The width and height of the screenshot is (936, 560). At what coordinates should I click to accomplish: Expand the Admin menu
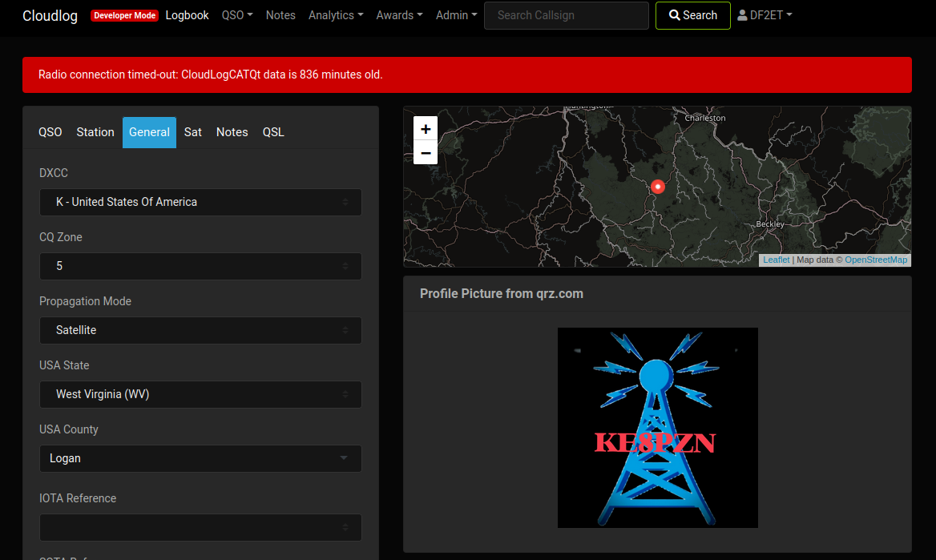tap(455, 14)
